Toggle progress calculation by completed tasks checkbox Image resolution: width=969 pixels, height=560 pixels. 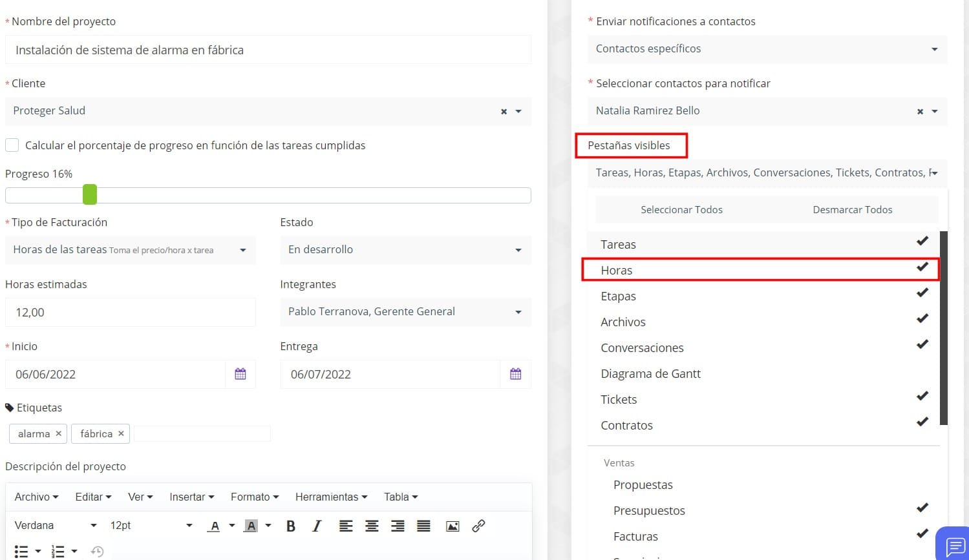(12, 145)
